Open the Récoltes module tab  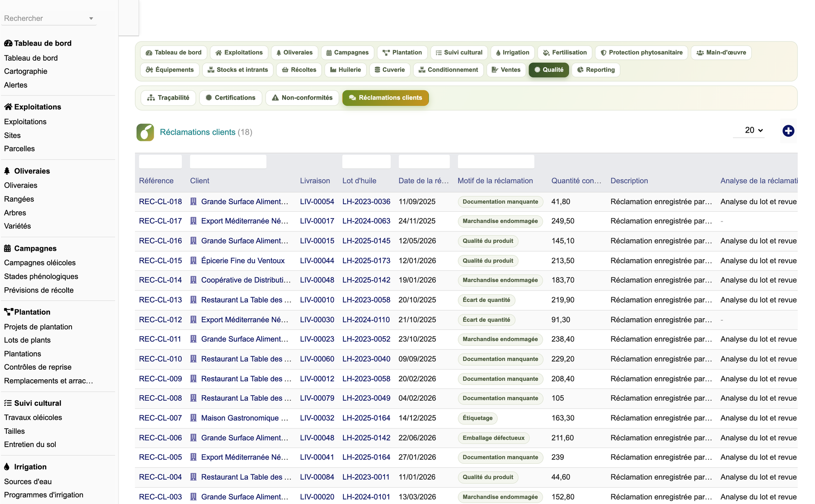tap(299, 69)
